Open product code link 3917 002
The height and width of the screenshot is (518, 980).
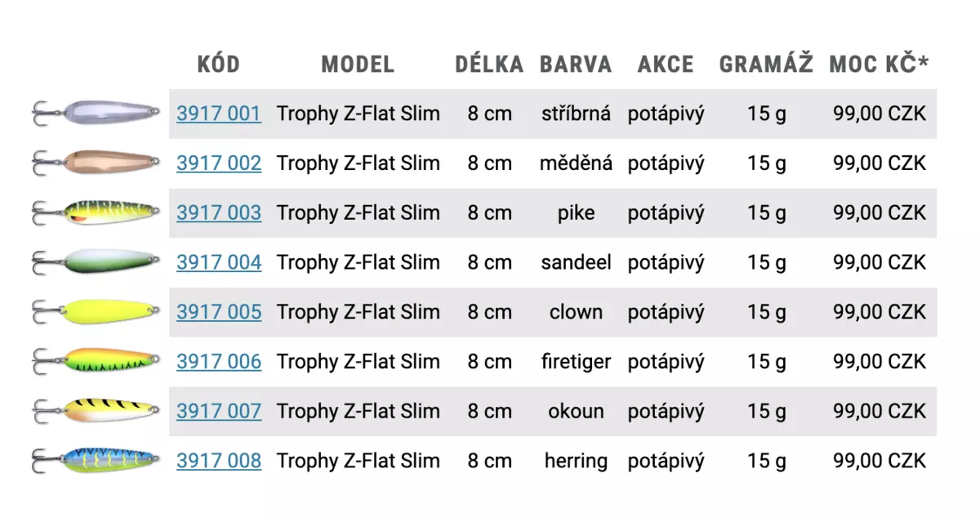pyautogui.click(x=219, y=163)
